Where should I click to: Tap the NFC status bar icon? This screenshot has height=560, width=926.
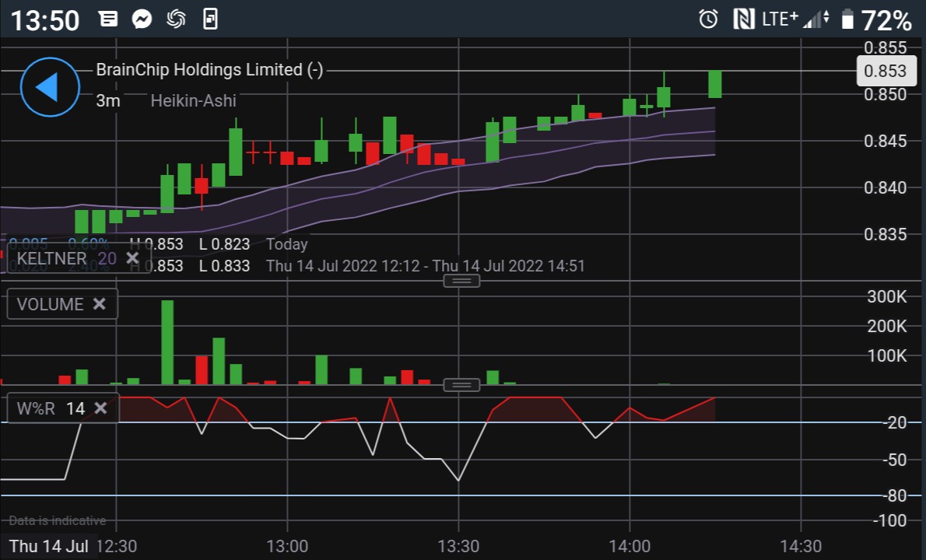(744, 19)
